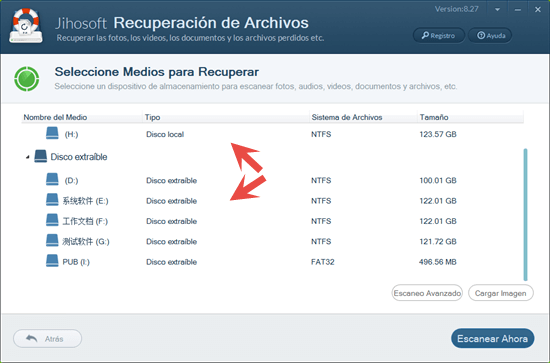Select the 测试软件 (G:) name text
This screenshot has height=363, width=550.
pos(86,242)
